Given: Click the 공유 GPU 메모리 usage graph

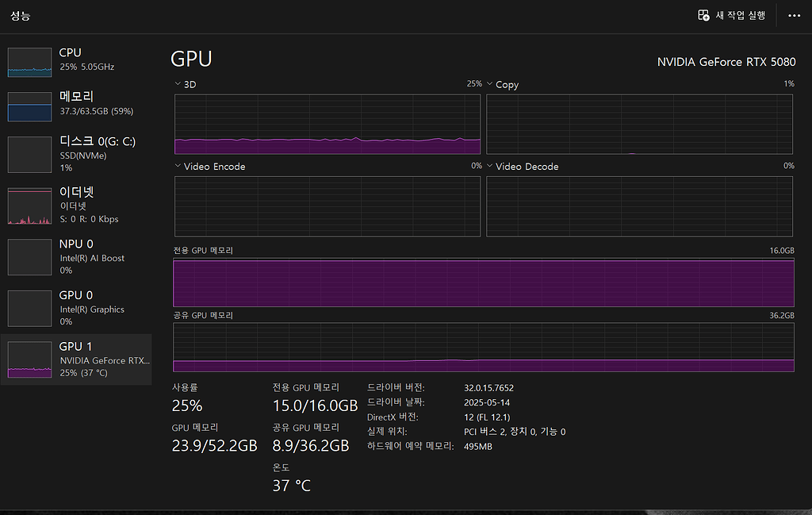Looking at the screenshot, I should 483,347.
